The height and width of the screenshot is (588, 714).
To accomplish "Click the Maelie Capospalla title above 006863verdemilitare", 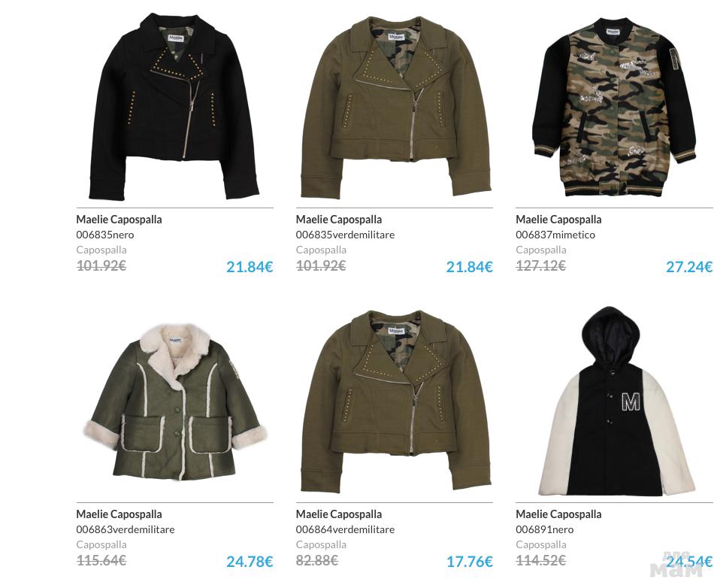I will tap(119, 514).
